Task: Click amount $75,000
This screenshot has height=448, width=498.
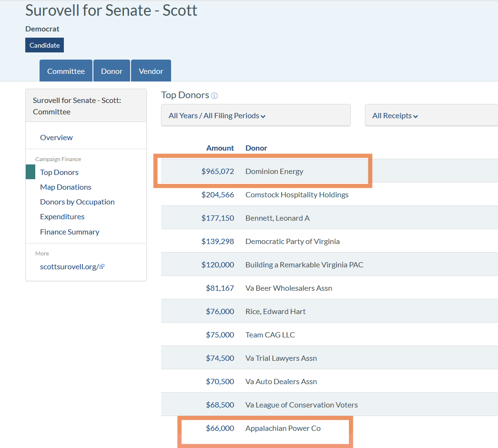Action: 220,335
